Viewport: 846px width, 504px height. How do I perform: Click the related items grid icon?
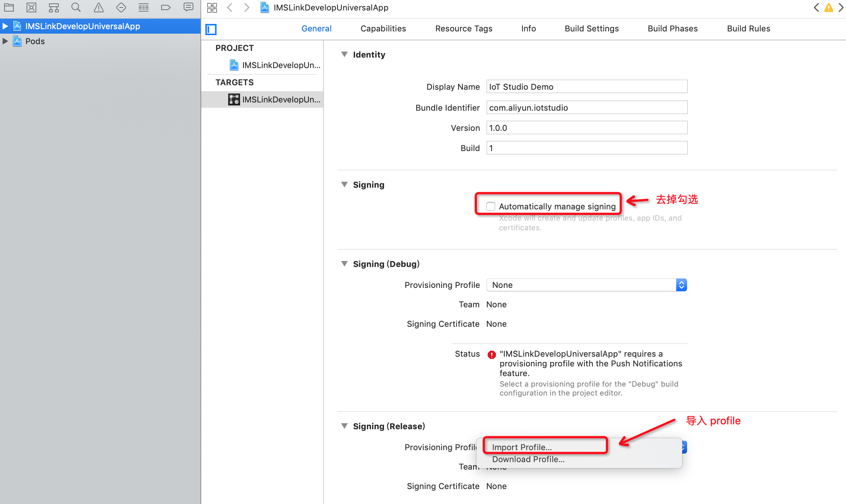[x=212, y=7]
